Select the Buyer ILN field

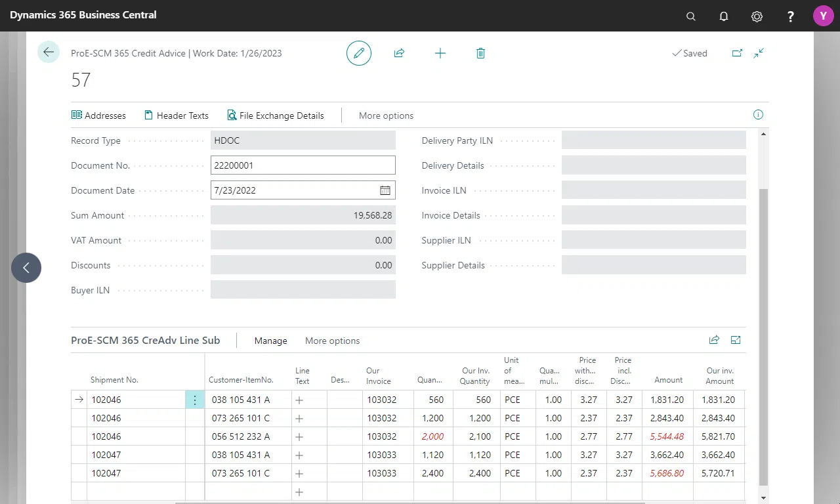click(303, 290)
